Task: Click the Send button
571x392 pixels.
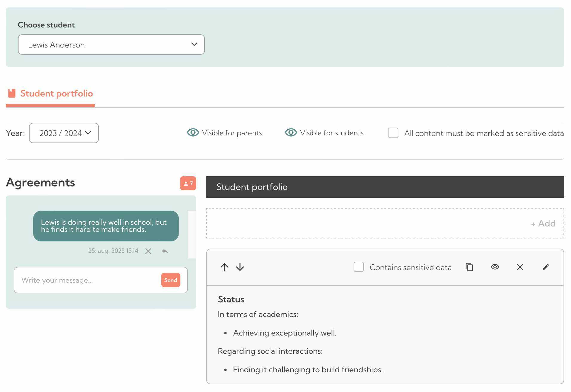Action: 170,280
